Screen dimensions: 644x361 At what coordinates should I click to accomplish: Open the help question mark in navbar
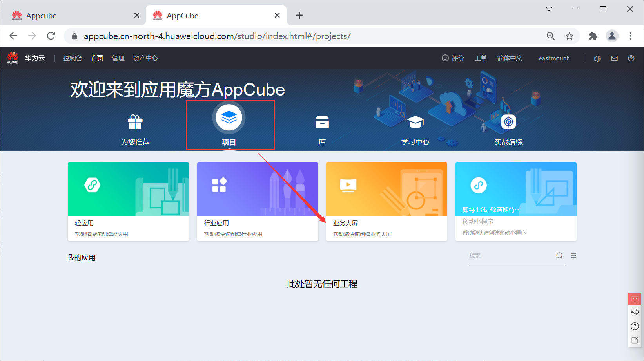pyautogui.click(x=631, y=58)
